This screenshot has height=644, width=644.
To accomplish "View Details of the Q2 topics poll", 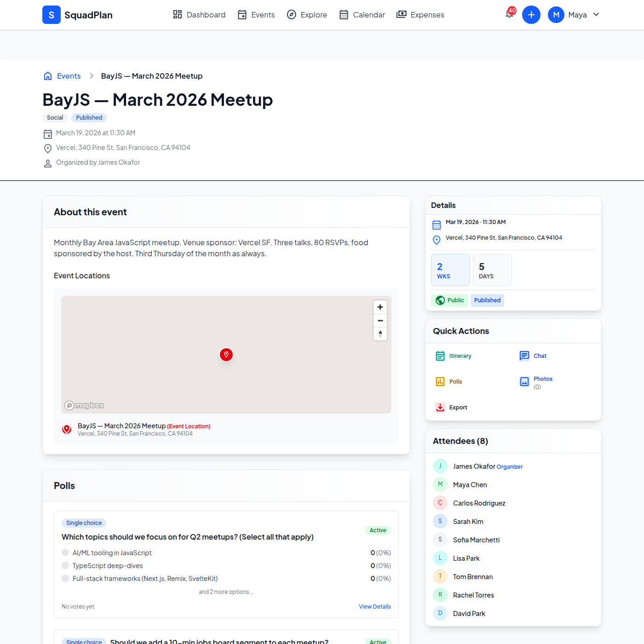I will [x=374, y=606].
